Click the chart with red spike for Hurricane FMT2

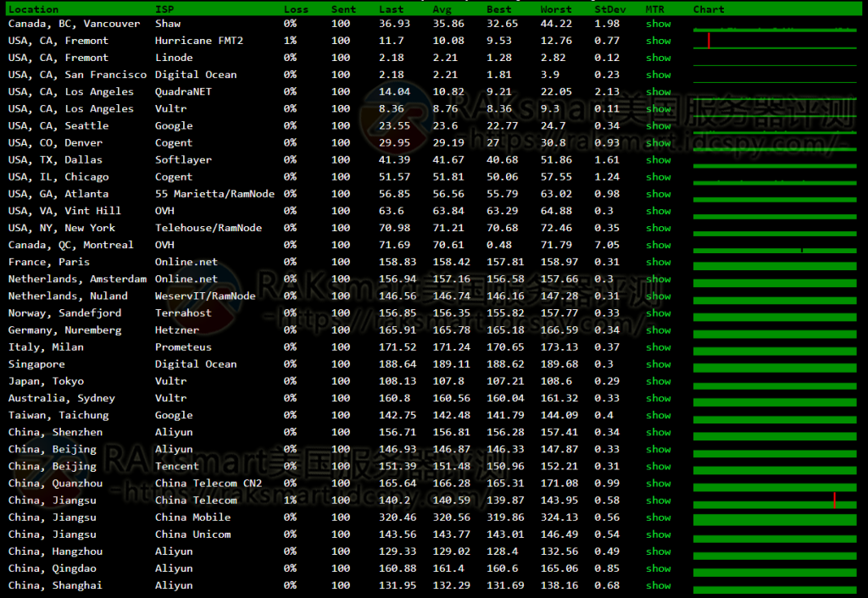click(775, 41)
